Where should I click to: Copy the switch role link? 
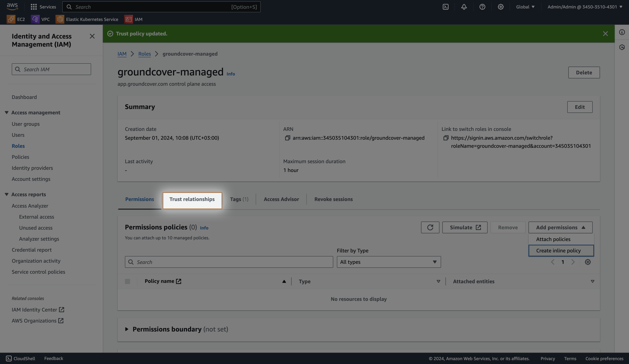(x=446, y=138)
